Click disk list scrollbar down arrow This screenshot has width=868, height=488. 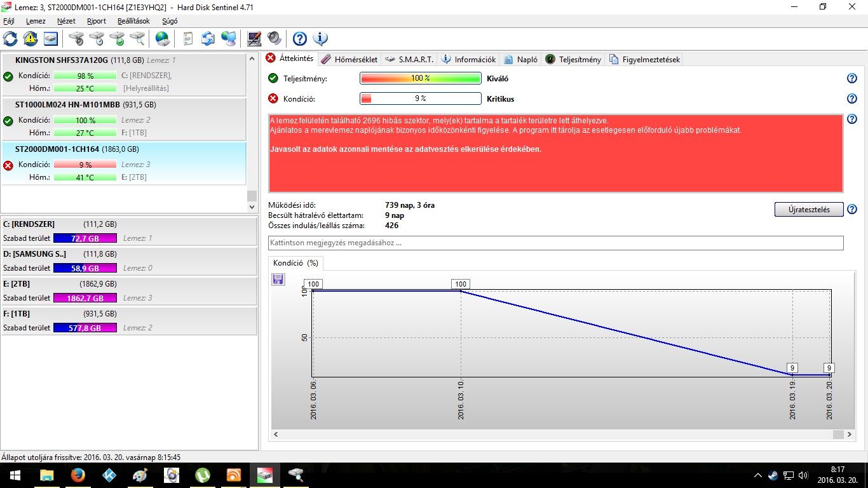252,207
